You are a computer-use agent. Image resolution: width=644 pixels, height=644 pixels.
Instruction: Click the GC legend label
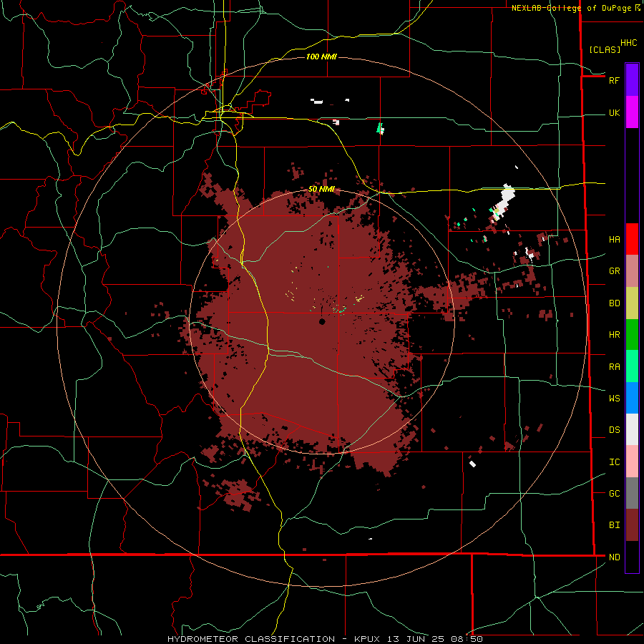pos(614,493)
